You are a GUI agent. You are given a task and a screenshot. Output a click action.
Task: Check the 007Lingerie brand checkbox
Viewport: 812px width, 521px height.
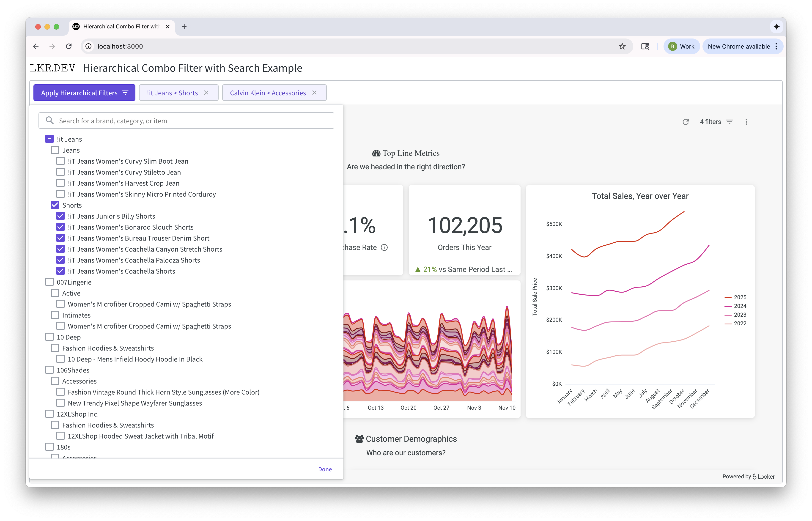point(49,282)
